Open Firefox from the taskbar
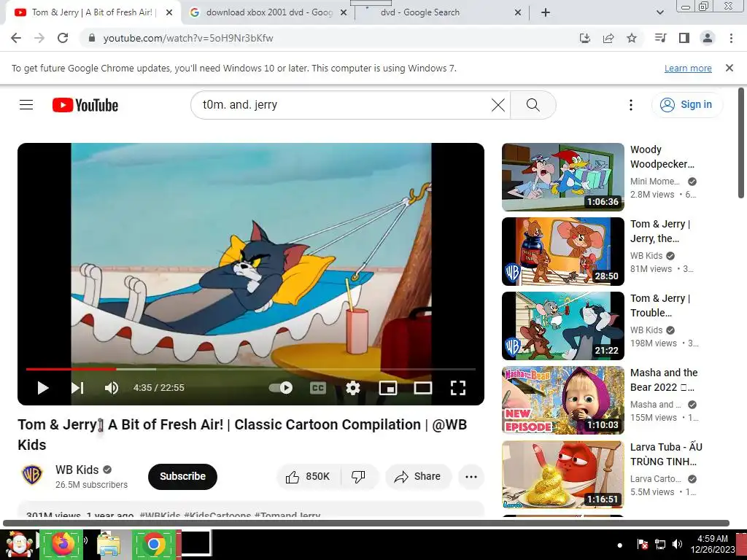747x560 pixels. click(62, 544)
